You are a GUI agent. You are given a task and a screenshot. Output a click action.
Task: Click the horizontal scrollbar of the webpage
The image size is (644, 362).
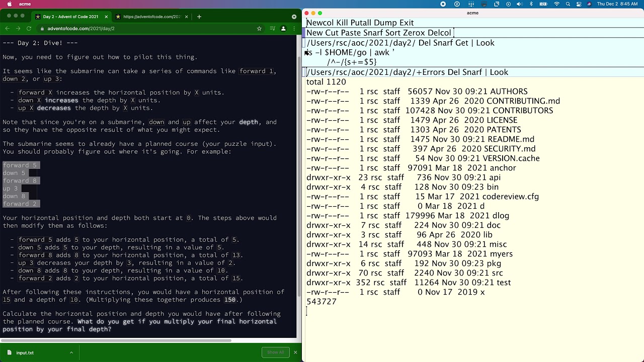click(116, 340)
